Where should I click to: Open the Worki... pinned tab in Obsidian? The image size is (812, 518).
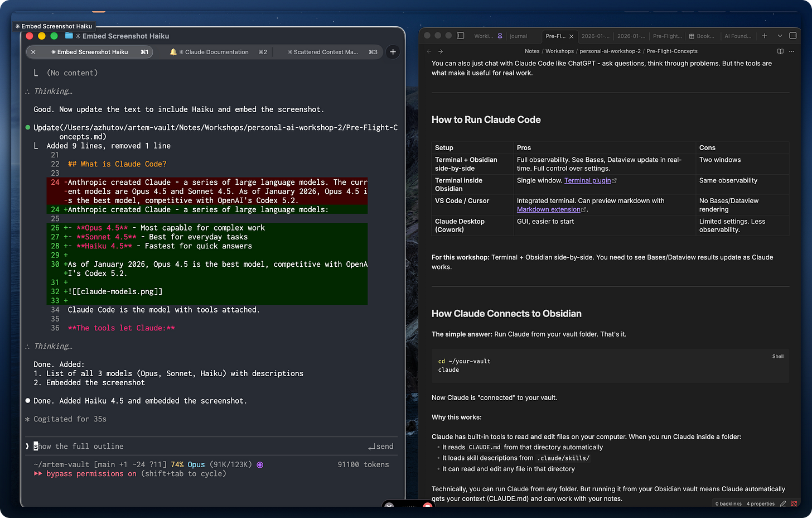(x=484, y=36)
